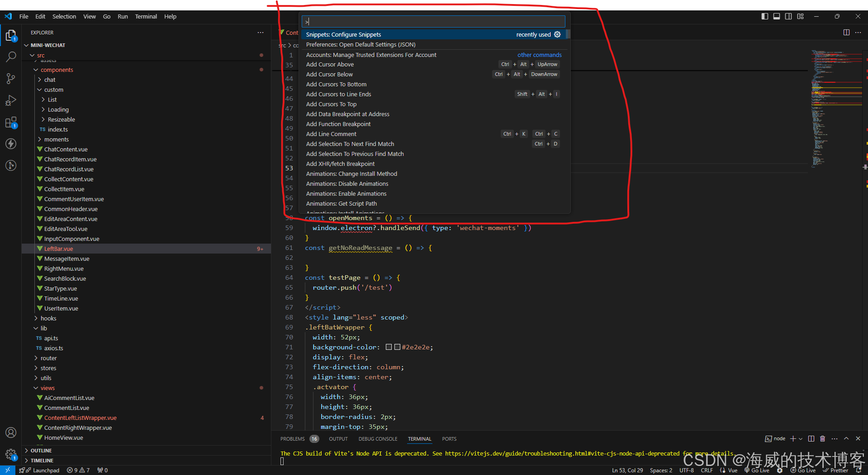This screenshot has width=868, height=475.
Task: Open errors and warnings count in status bar
Action: (78, 470)
